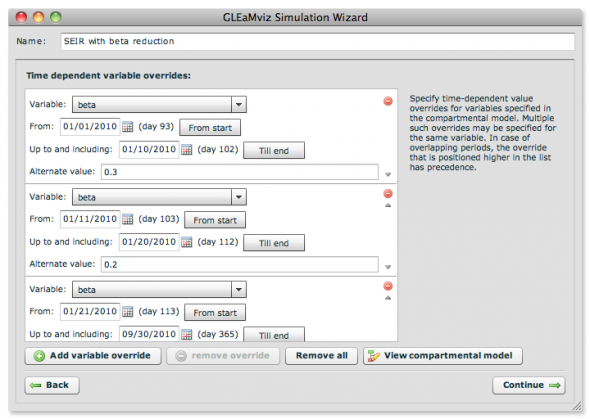Image resolution: width=590 pixels, height=419 pixels.
Task: Open calendar picker for 01/01/2010 From date
Action: pyautogui.click(x=128, y=127)
